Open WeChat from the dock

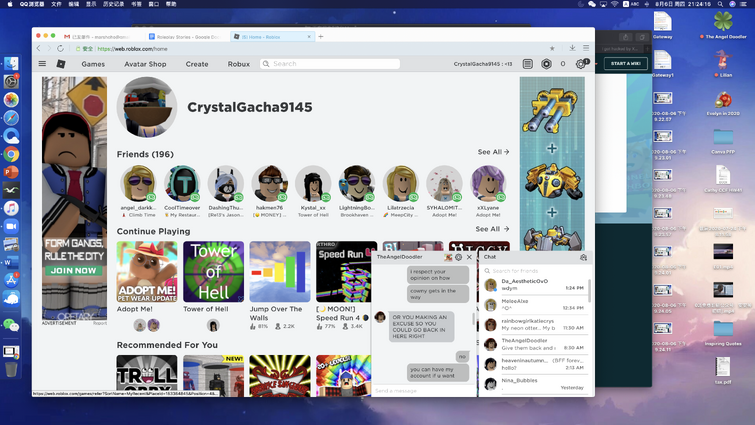point(11,326)
